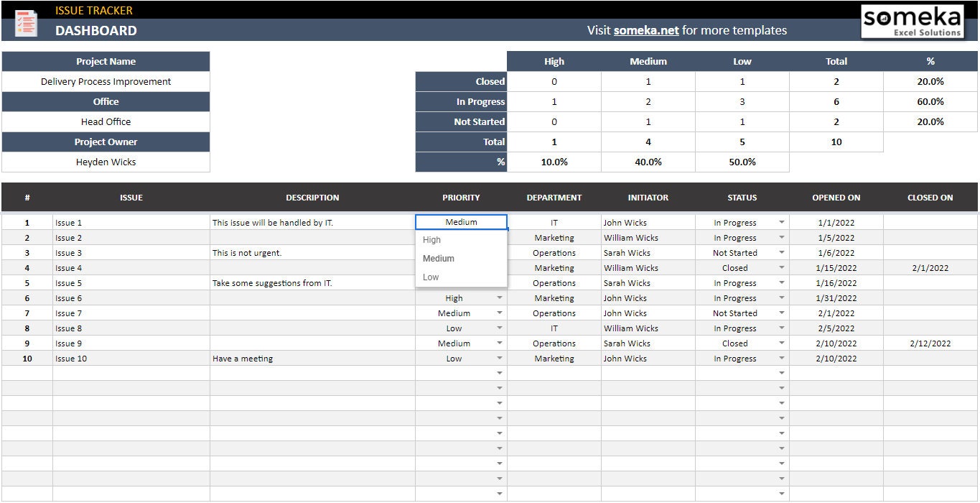Select "Low" in the open priority list
Image resolution: width=980 pixels, height=503 pixels.
pyautogui.click(x=430, y=276)
